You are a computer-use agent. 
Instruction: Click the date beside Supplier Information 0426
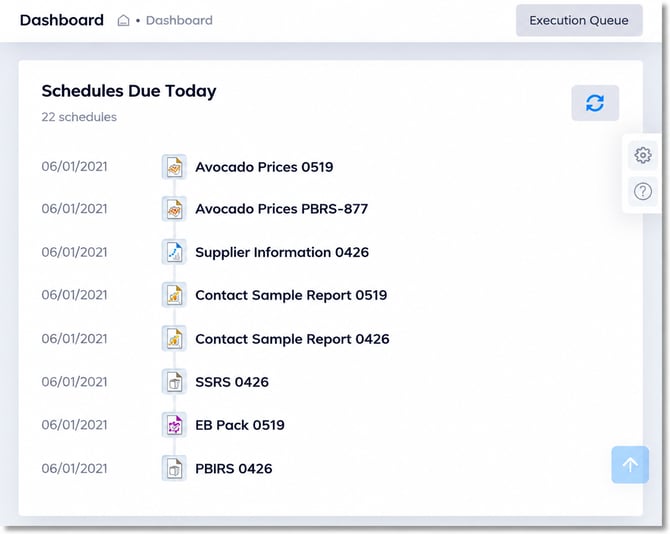coord(74,252)
